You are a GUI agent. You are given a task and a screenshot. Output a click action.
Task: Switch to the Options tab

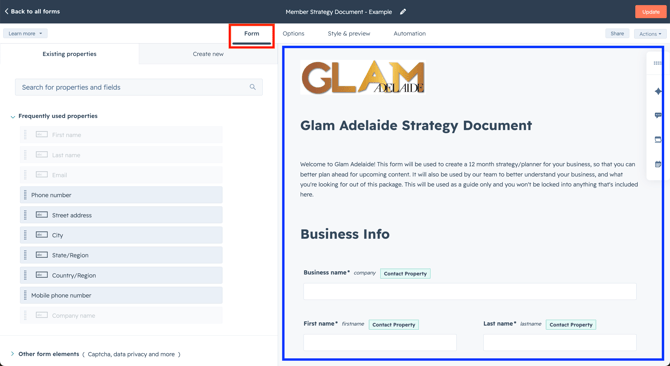293,33
